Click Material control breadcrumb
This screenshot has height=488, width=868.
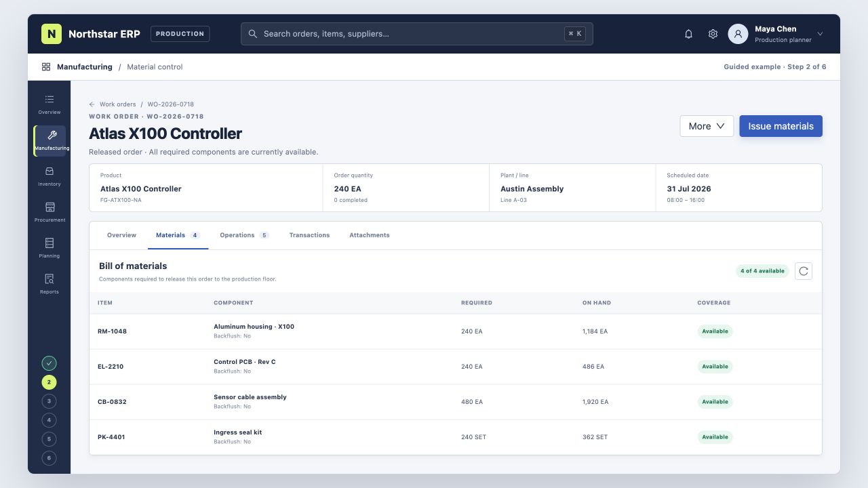click(x=155, y=67)
